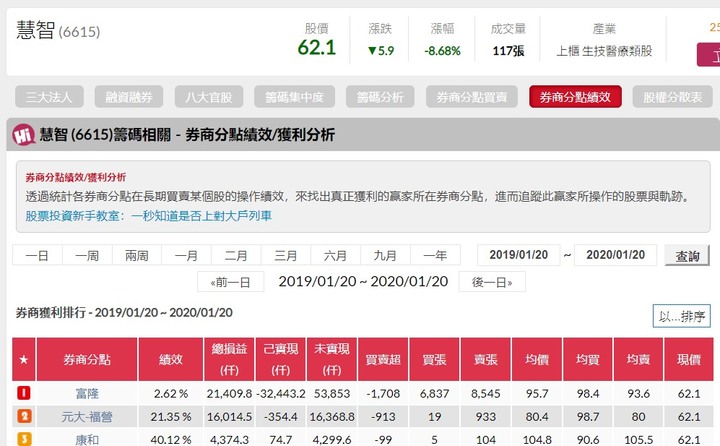Image resolution: width=720 pixels, height=446 pixels.
Task: Select the 兩周 period
Action: click(x=137, y=255)
